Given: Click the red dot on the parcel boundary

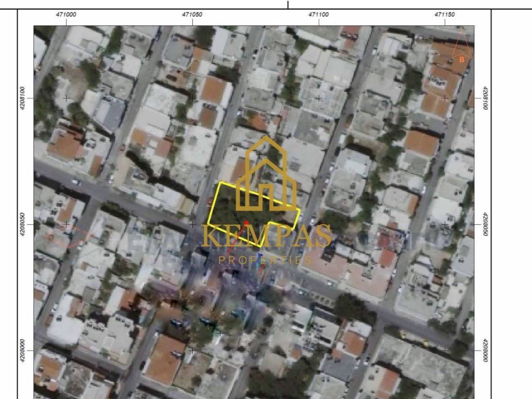Looking at the screenshot, I should pos(246,223).
